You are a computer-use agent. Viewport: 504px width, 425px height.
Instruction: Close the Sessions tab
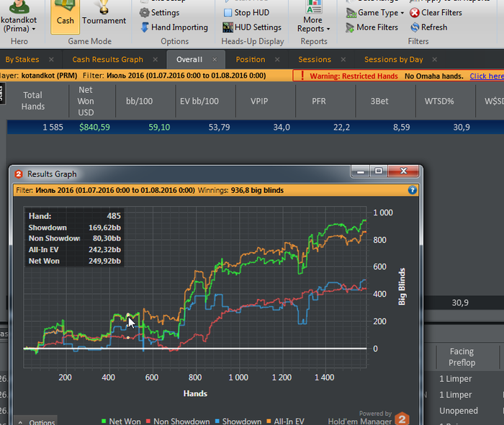tap(343, 60)
